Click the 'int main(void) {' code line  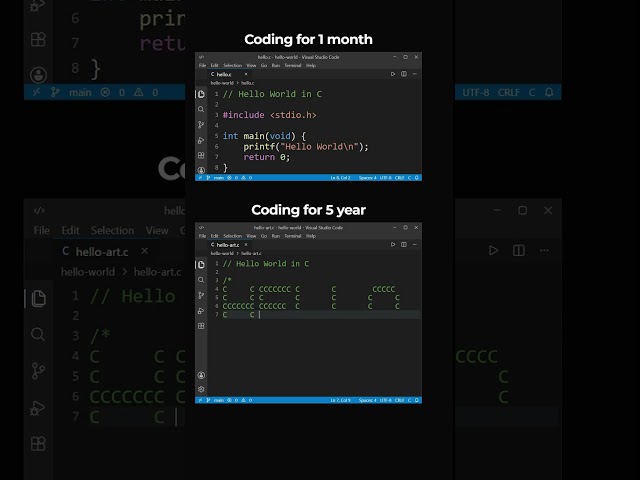tap(264, 136)
